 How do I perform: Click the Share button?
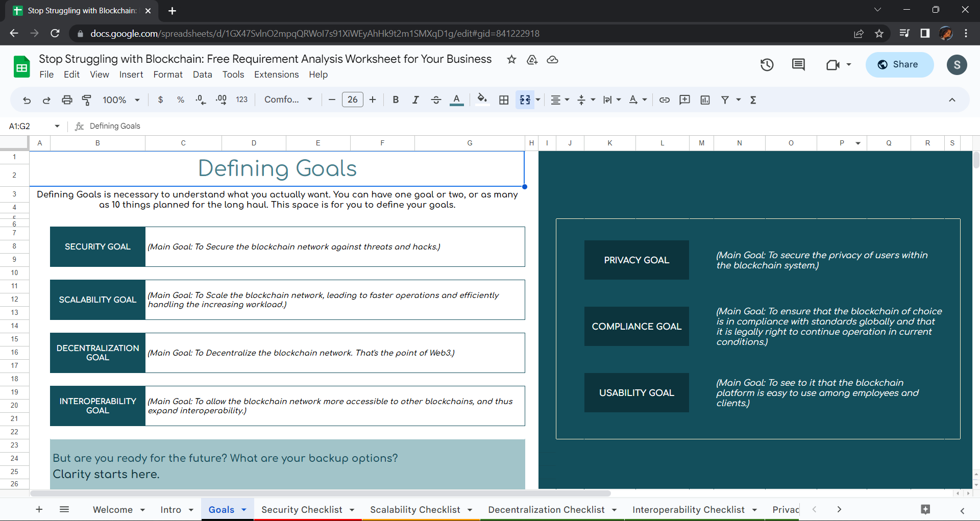(899, 65)
